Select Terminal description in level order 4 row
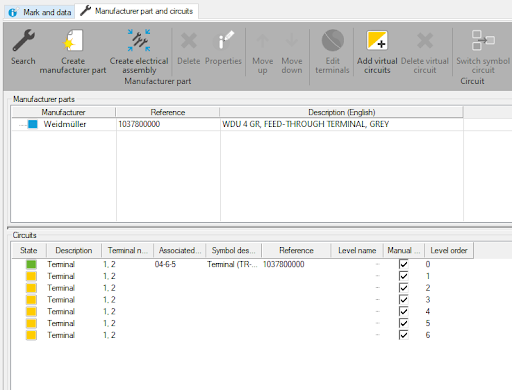This screenshot has width=512, height=390. (x=61, y=311)
